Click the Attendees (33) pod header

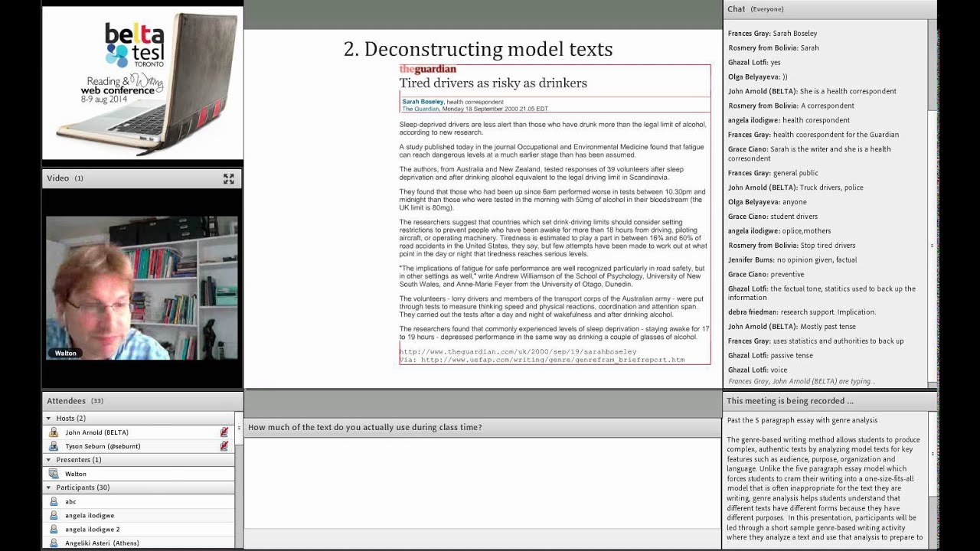point(142,400)
